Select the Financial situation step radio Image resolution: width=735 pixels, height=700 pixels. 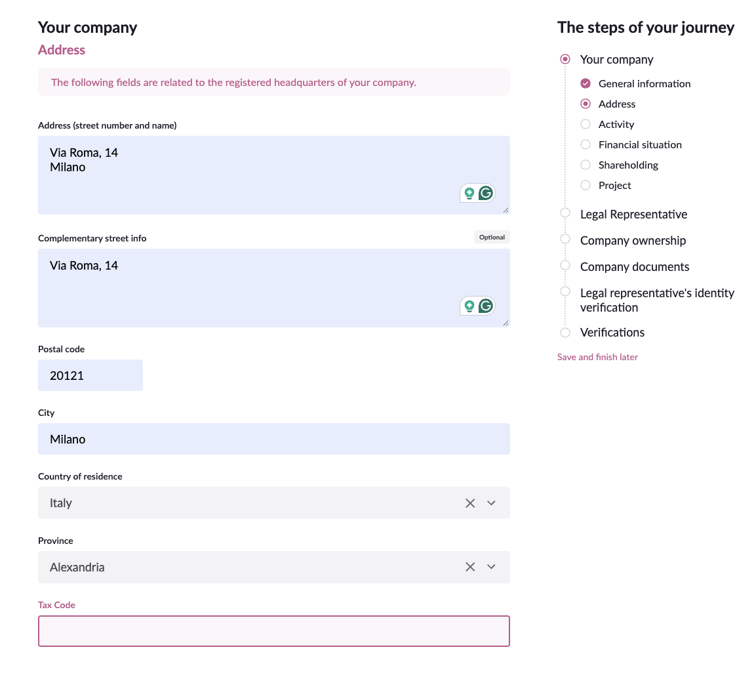click(586, 144)
